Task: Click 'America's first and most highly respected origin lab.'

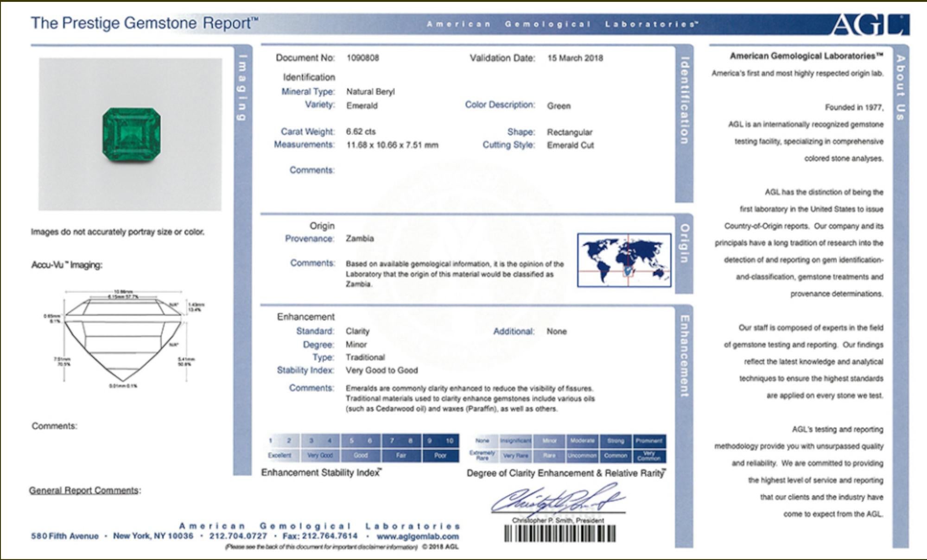Action: click(798, 73)
